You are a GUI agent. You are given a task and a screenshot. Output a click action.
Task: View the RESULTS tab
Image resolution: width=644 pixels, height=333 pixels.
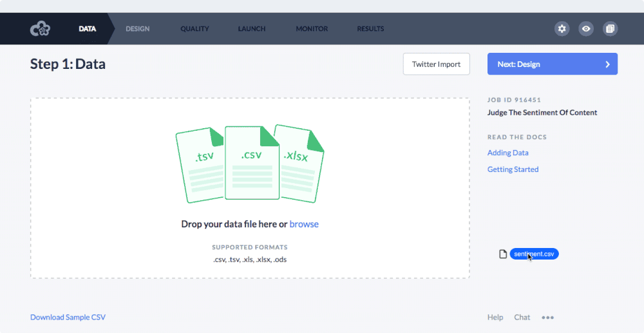(x=370, y=29)
